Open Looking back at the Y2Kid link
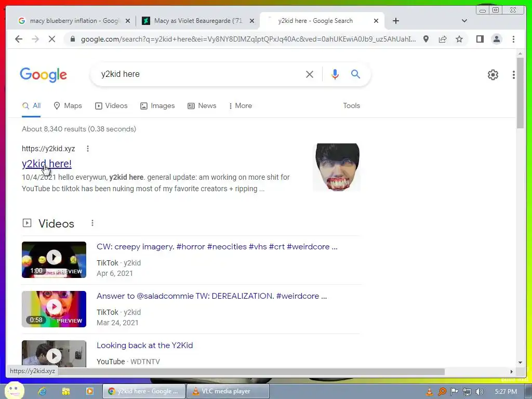Image resolution: width=532 pixels, height=399 pixels. pos(144,345)
